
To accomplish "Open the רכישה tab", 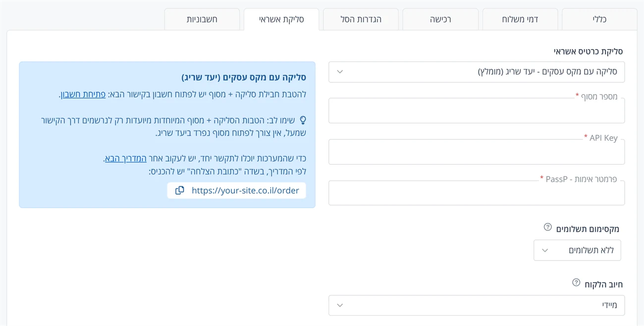I will [440, 19].
